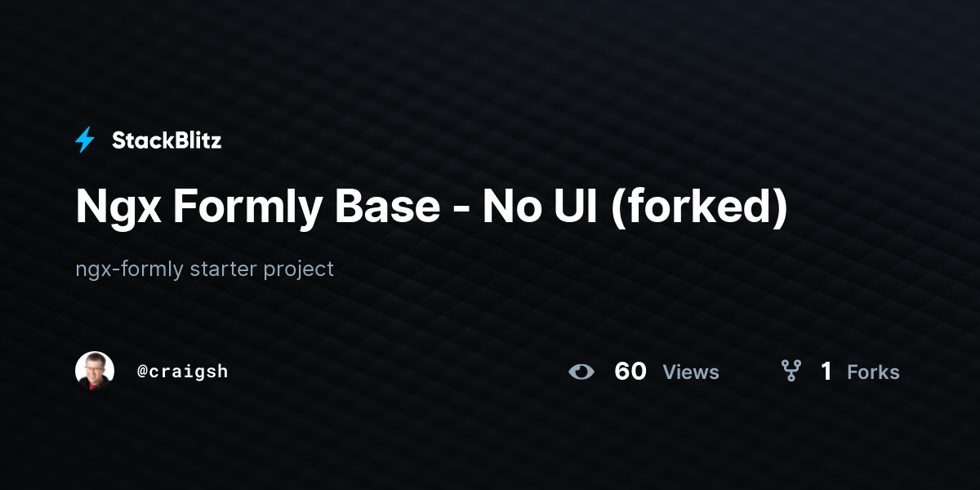Click the 60 view count number

630,372
